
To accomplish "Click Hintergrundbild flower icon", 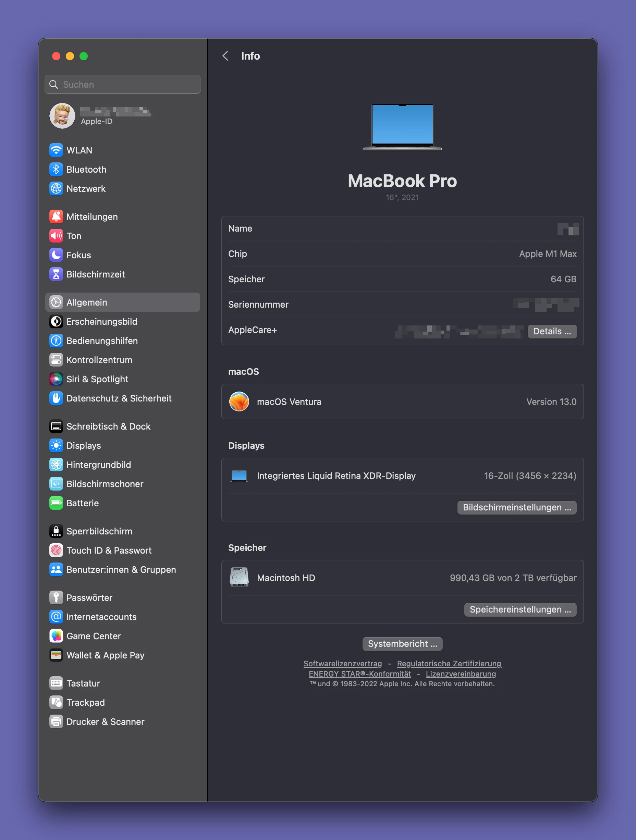I will 56,465.
